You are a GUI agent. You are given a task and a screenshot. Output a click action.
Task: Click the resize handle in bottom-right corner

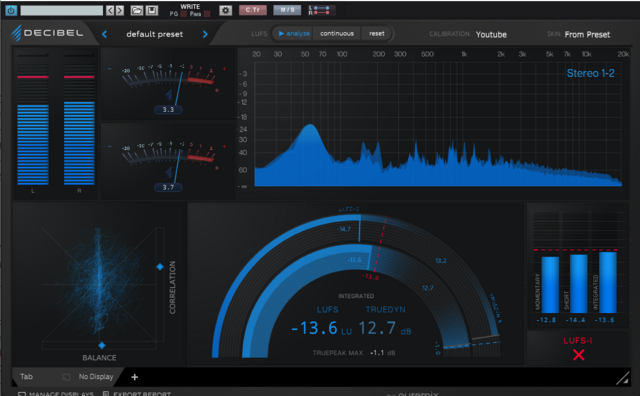click(623, 378)
